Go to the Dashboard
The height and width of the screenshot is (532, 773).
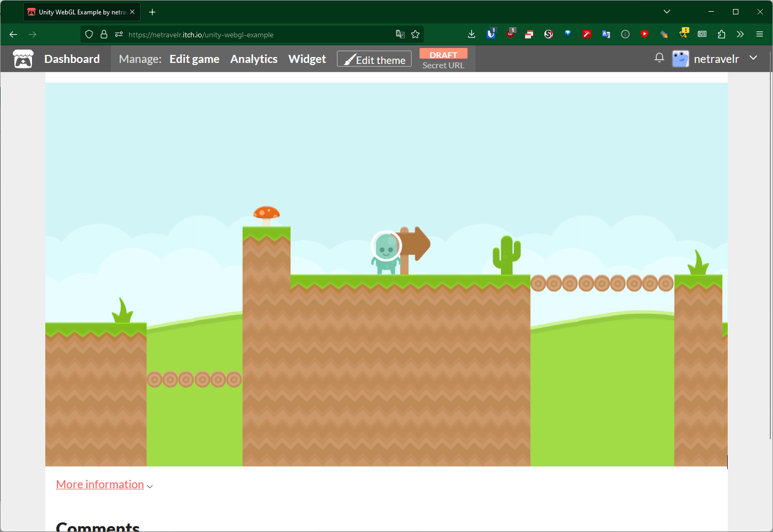coord(72,59)
